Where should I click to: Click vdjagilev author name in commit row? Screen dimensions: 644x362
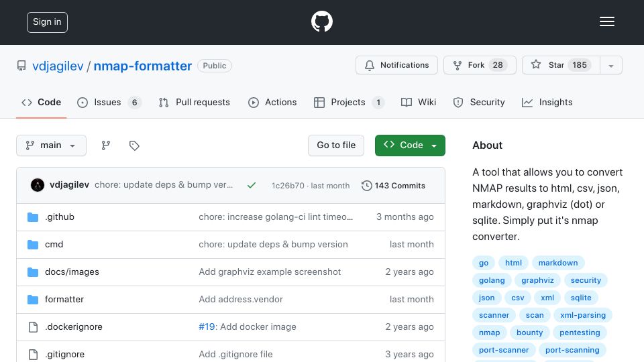[x=69, y=185]
